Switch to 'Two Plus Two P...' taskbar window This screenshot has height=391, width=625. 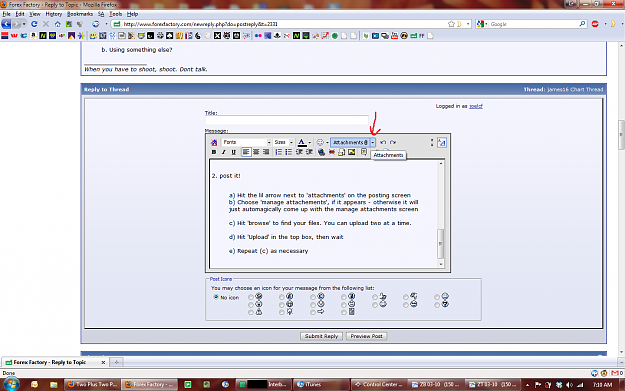click(x=92, y=385)
